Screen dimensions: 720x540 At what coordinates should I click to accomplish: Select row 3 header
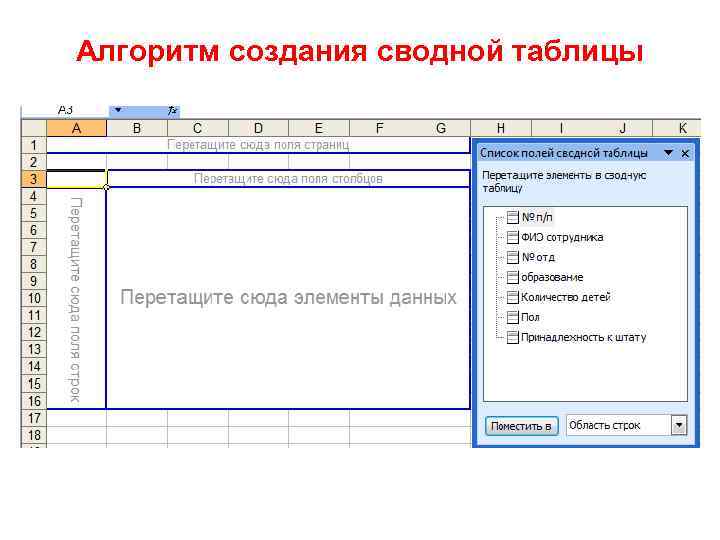click(34, 179)
